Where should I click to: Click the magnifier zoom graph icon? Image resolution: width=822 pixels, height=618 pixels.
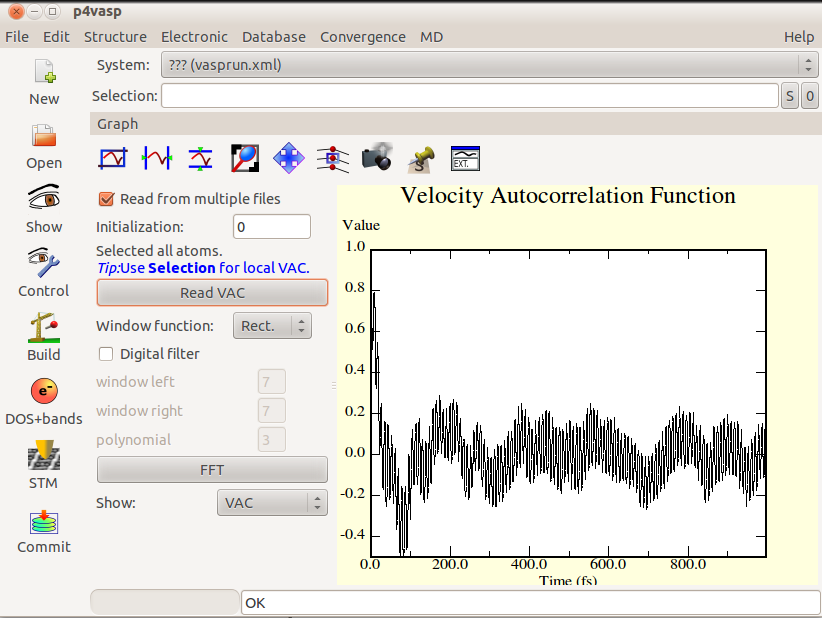(x=245, y=157)
